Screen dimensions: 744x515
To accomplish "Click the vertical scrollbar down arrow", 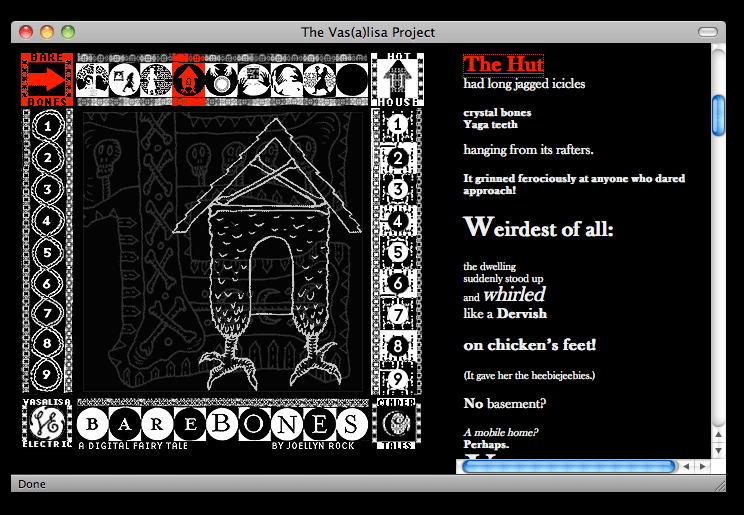I will (x=718, y=450).
